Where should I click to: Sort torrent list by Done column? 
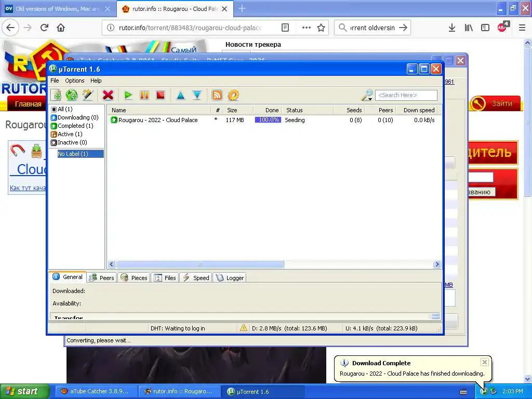click(x=267, y=110)
